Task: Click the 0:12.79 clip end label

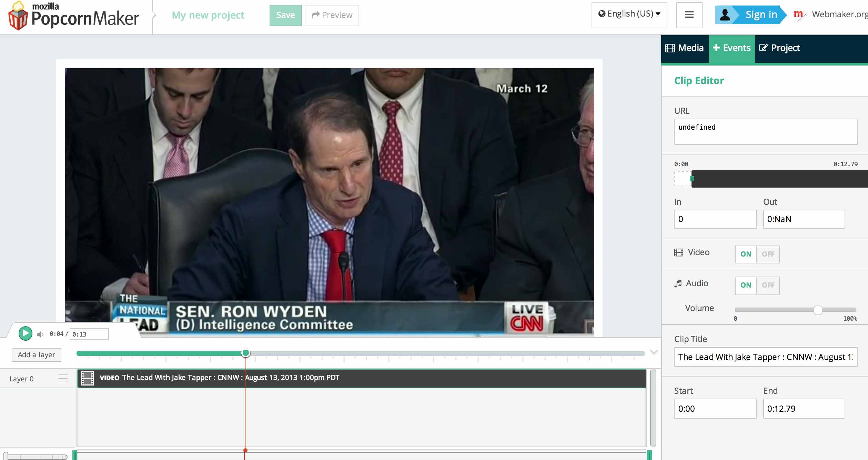Action: tap(845, 164)
